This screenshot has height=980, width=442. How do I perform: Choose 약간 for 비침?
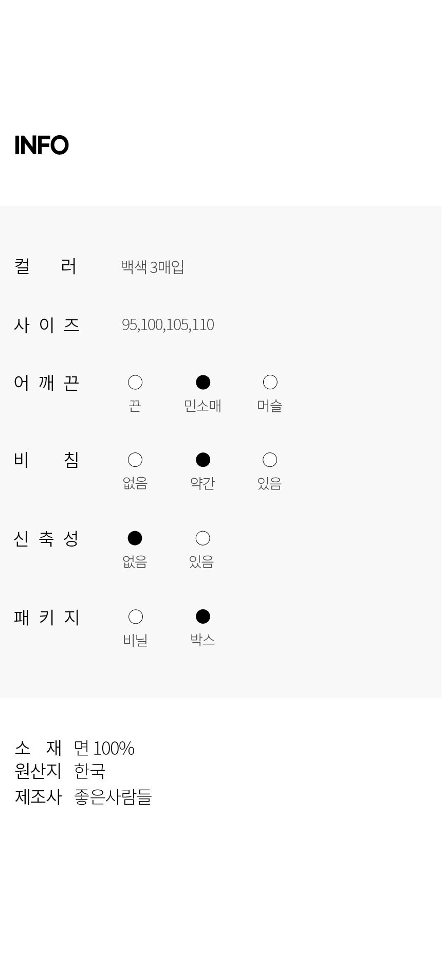click(203, 460)
